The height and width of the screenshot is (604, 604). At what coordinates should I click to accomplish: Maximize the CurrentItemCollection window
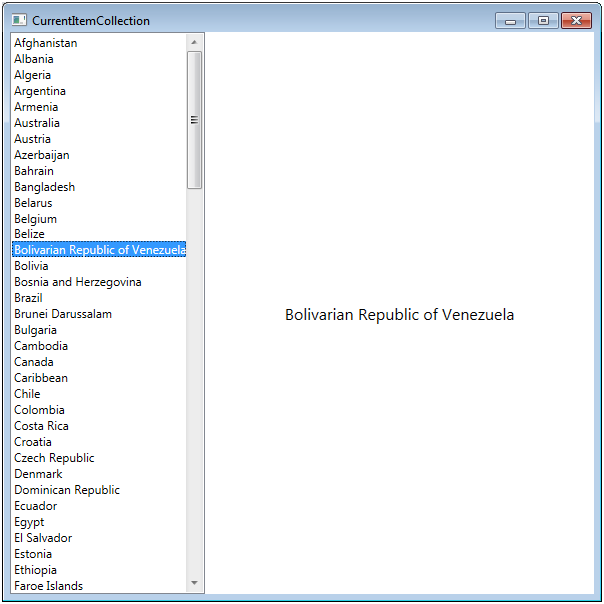[543, 21]
